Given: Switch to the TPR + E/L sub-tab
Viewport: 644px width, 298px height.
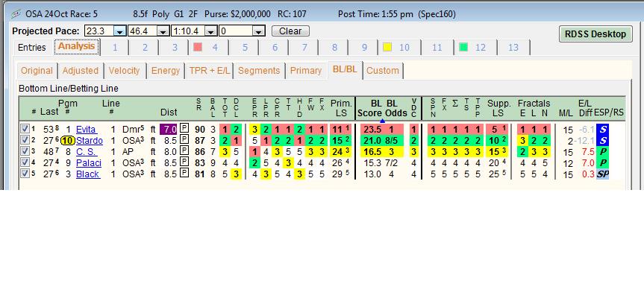Looking at the screenshot, I should [210, 71].
